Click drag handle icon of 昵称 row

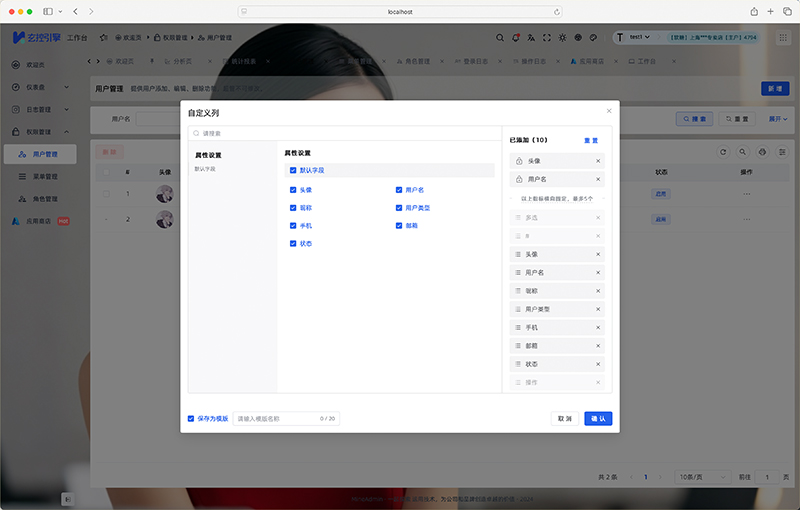pos(518,291)
